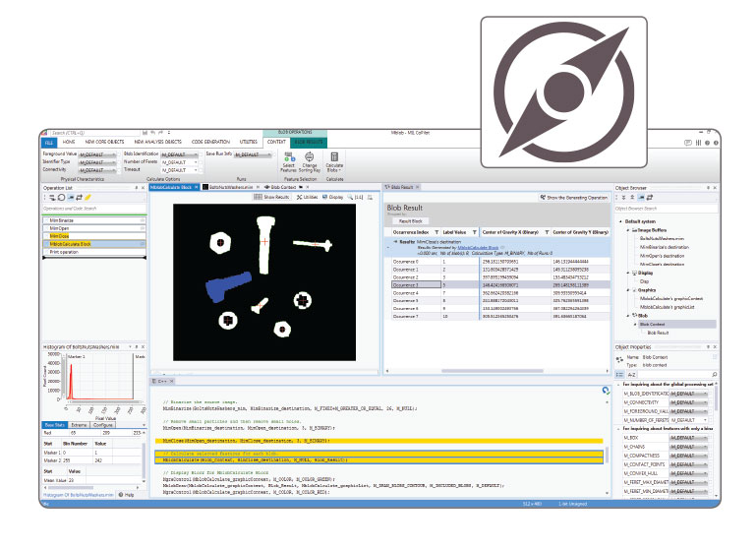The image size is (756, 550).
Task: Click the collapse-all icon in Object Browser toolbar
Action: tap(624, 198)
